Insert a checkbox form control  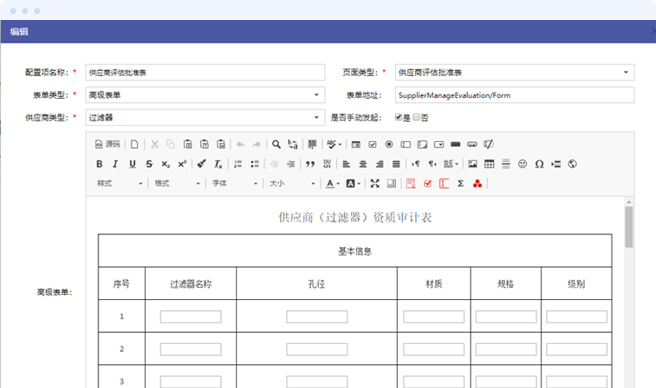(x=372, y=144)
